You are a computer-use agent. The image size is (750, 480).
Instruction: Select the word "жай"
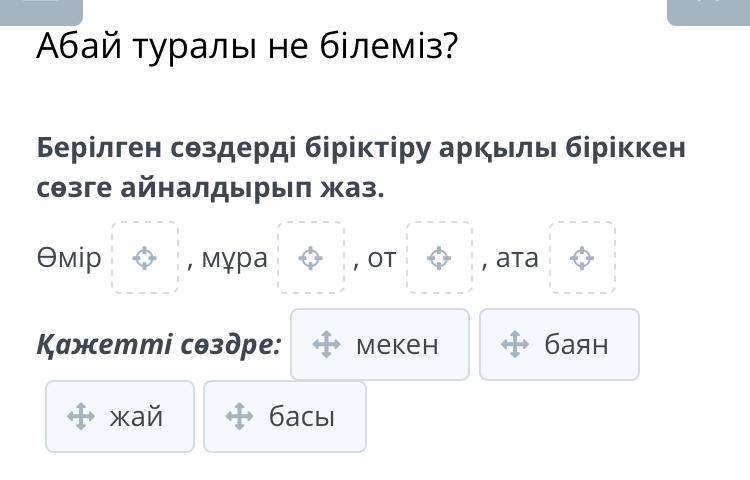[136, 416]
